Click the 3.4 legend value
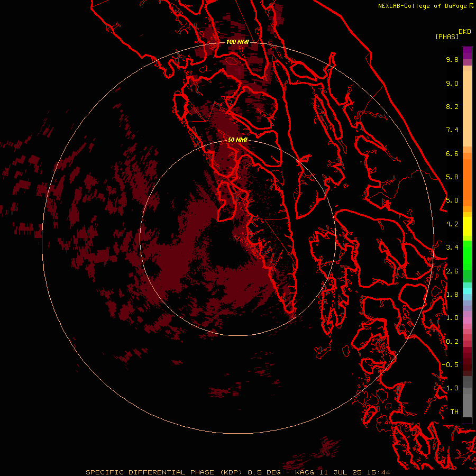 (452, 248)
